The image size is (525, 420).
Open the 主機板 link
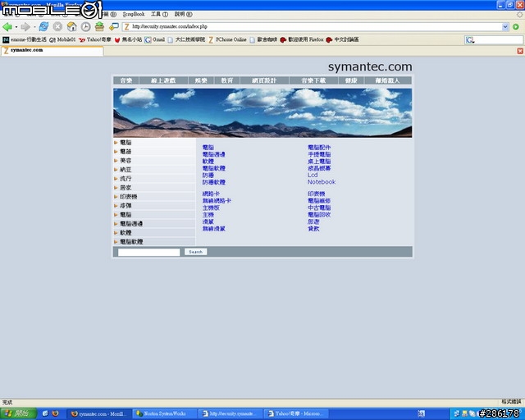(211, 208)
